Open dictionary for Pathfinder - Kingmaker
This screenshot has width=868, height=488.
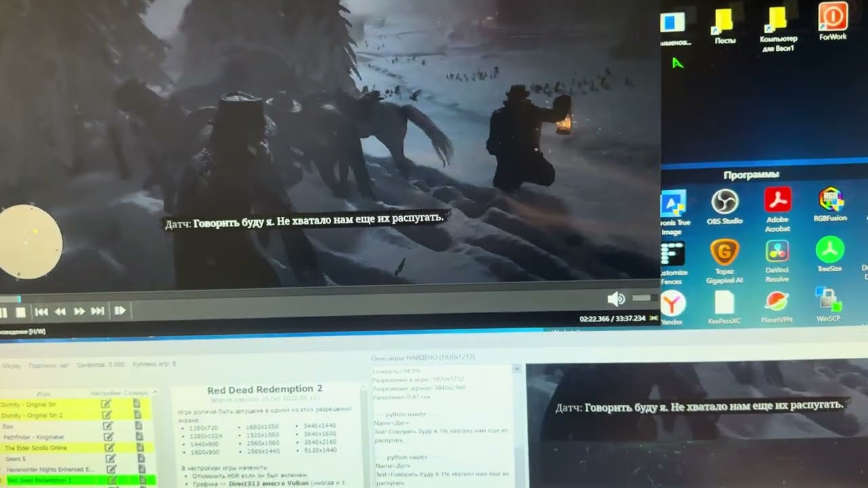coord(138,436)
